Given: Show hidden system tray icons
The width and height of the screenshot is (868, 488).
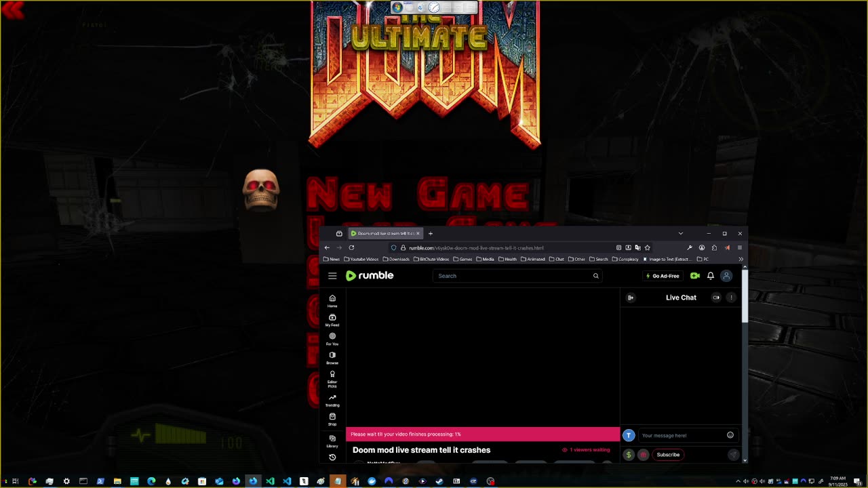Looking at the screenshot, I should point(738,481).
